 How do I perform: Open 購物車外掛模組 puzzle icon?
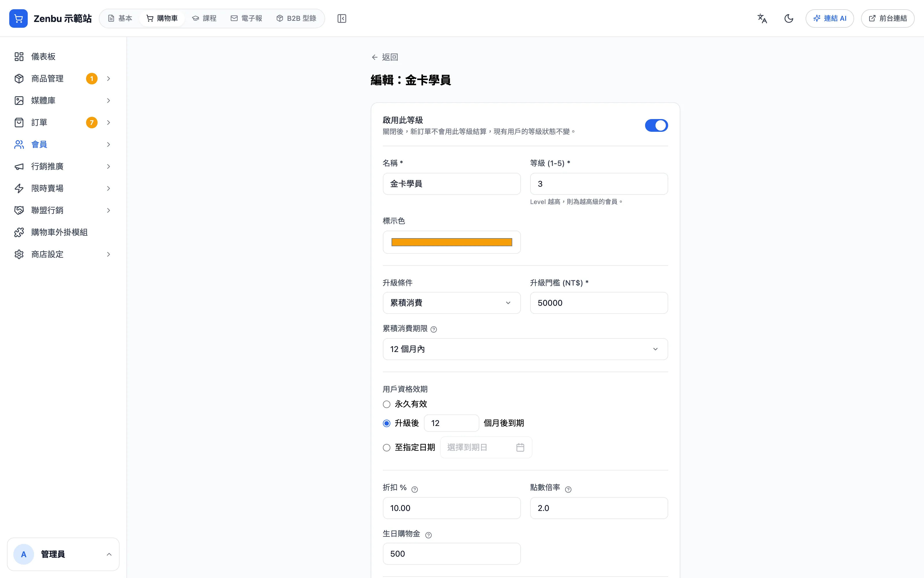click(19, 232)
